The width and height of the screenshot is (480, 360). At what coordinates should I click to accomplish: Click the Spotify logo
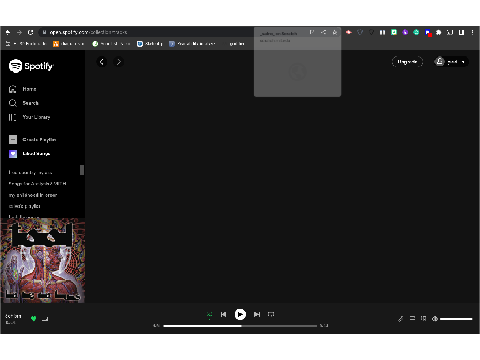click(31, 66)
